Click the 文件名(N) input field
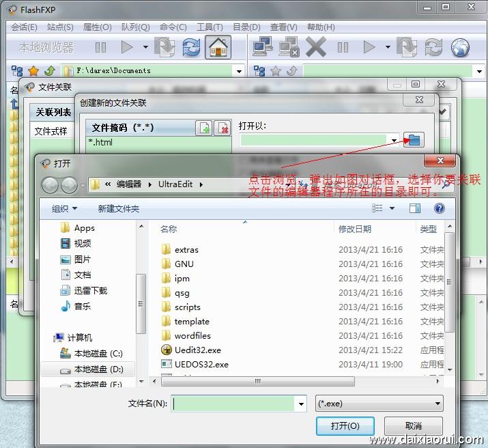Viewport: 488px width, 448px height. [233, 404]
